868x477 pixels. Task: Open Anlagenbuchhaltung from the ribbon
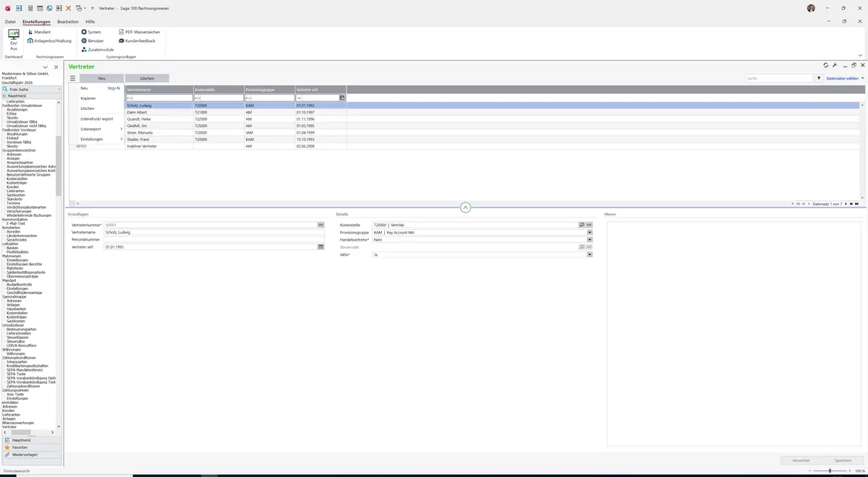tap(49, 40)
